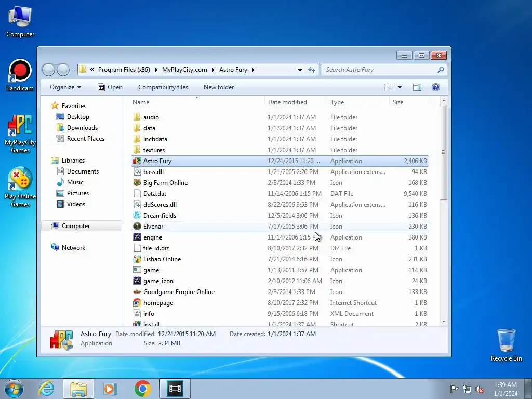
Task: Select the Dreamfields icon file
Action: pos(137,216)
